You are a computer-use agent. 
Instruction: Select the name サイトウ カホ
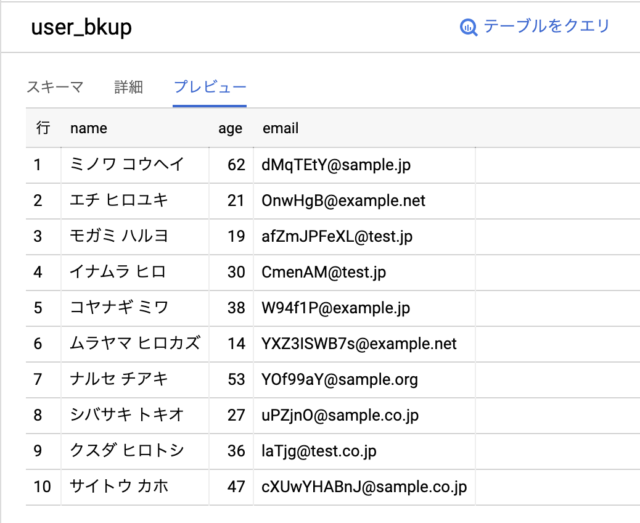(119, 486)
